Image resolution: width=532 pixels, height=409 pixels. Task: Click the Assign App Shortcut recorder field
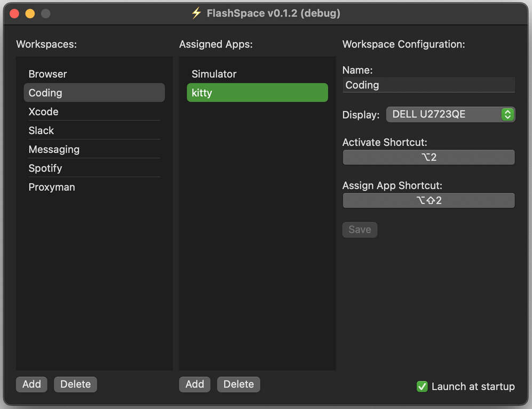click(x=428, y=200)
